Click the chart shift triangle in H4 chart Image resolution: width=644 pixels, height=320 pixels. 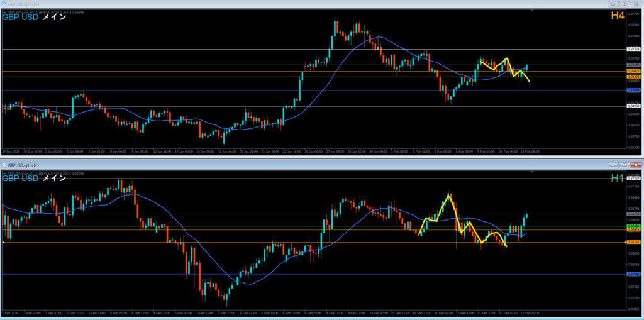(532, 11)
